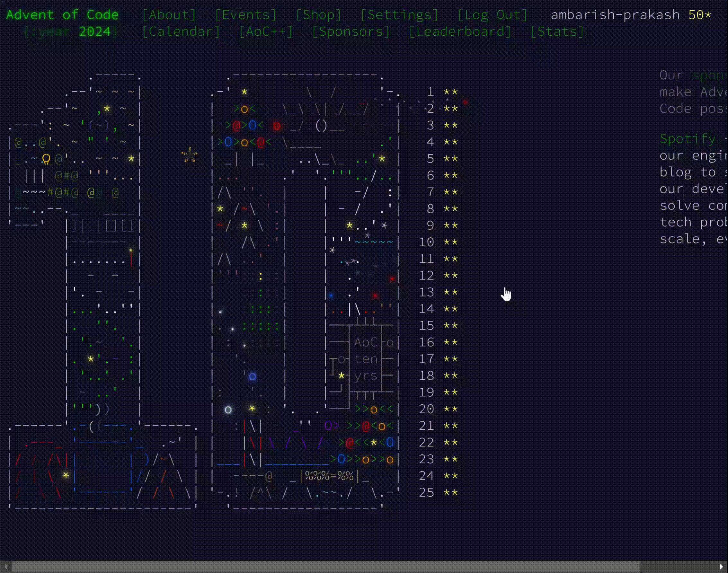Open the Settings link in header
This screenshot has width=728, height=573.
click(399, 15)
